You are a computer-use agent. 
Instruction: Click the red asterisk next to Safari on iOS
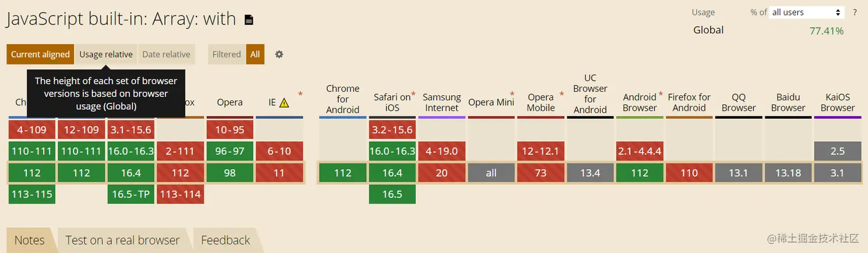413,92
